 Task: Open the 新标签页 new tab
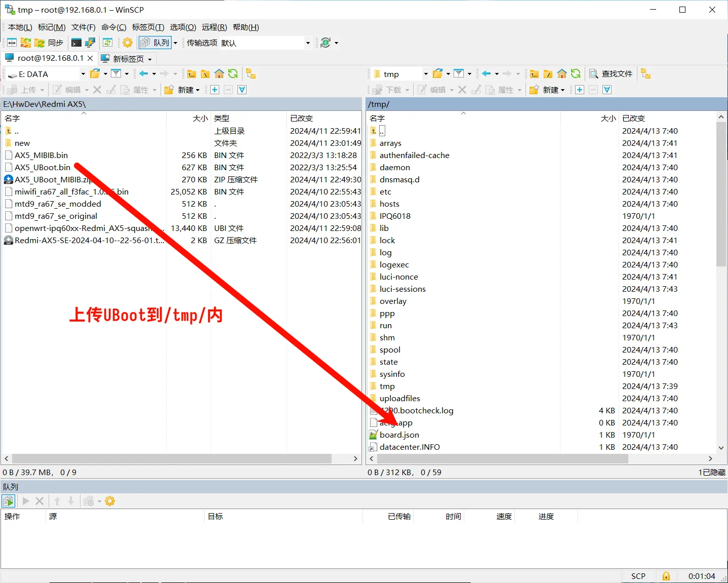126,59
